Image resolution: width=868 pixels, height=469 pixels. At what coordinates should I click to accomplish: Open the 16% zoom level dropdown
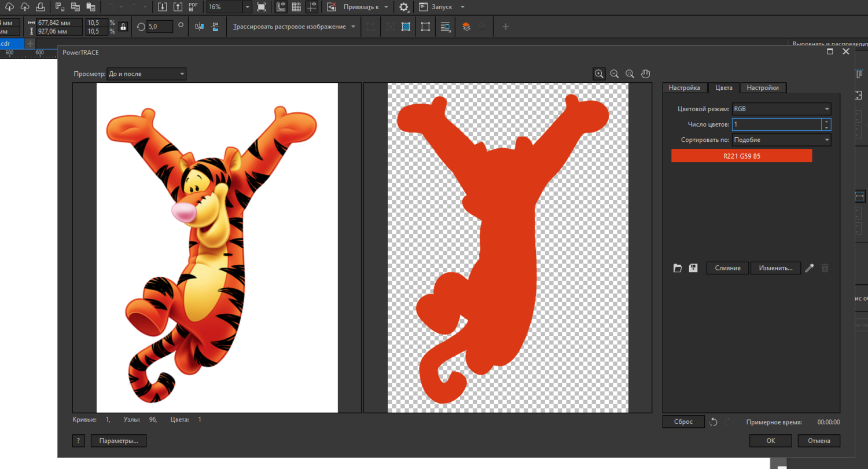pos(247,7)
